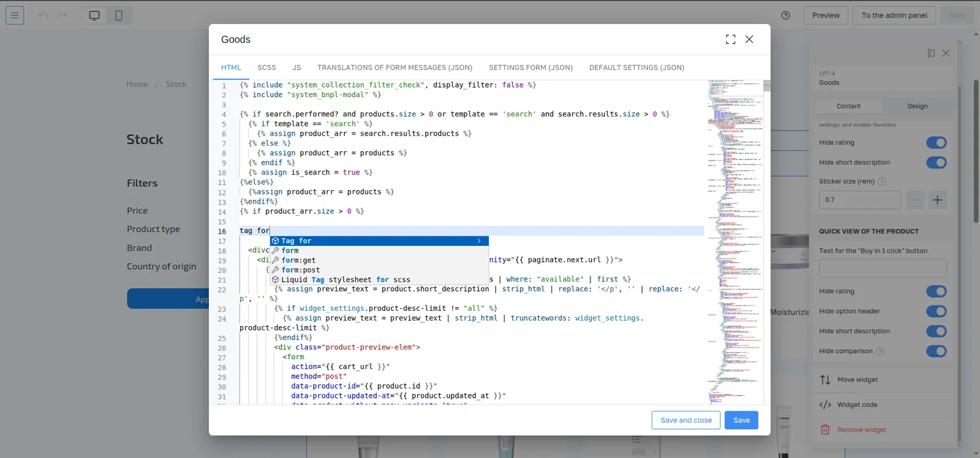Image resolution: width=980 pixels, height=458 pixels.
Task: Expand details arrow on 'Tag for' suggestion
Action: (479, 241)
